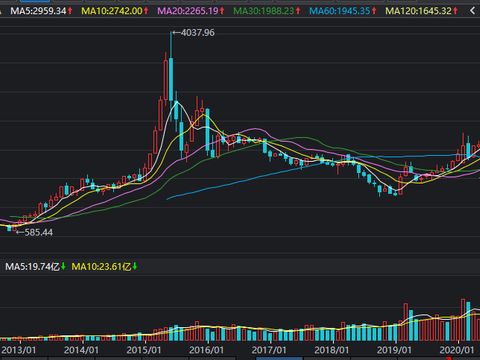Click the 2013/01 date marker
Viewport: 480px width, 360px height.
(x=19, y=350)
